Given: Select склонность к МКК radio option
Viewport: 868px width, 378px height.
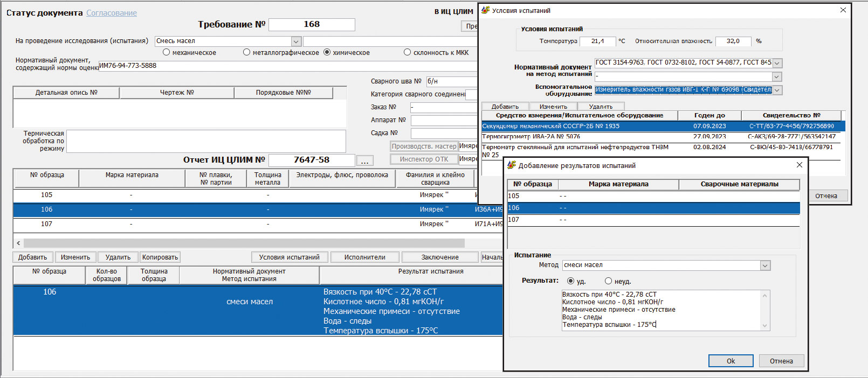Looking at the screenshot, I should (408, 53).
